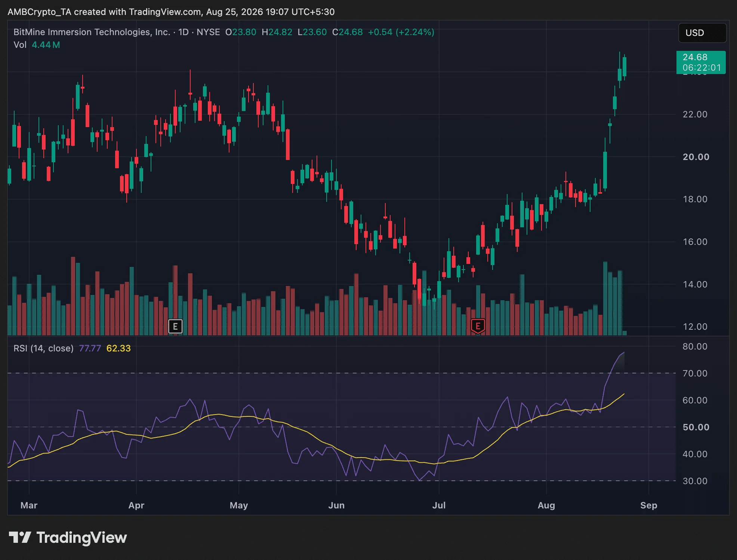Click the 30.00 RSI axis label

tap(695, 481)
